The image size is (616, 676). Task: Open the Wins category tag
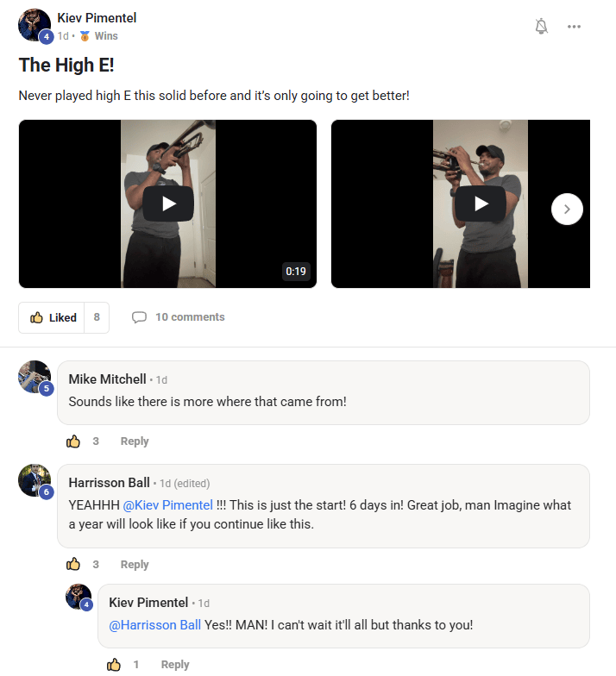click(x=105, y=36)
